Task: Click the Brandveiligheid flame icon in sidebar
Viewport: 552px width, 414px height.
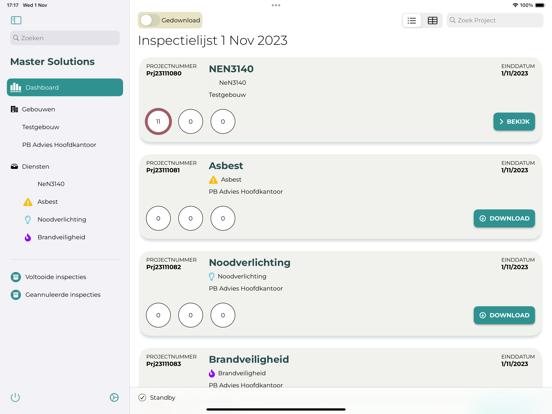Action: click(28, 238)
